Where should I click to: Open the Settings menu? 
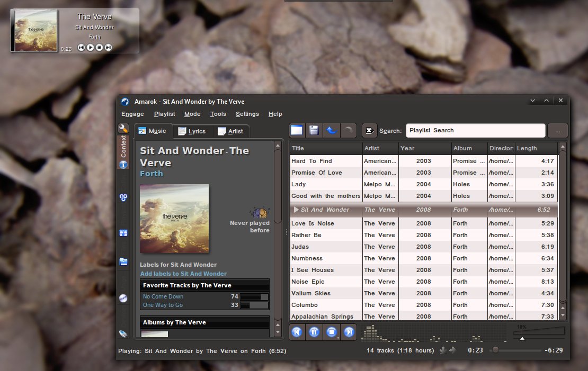pos(247,114)
